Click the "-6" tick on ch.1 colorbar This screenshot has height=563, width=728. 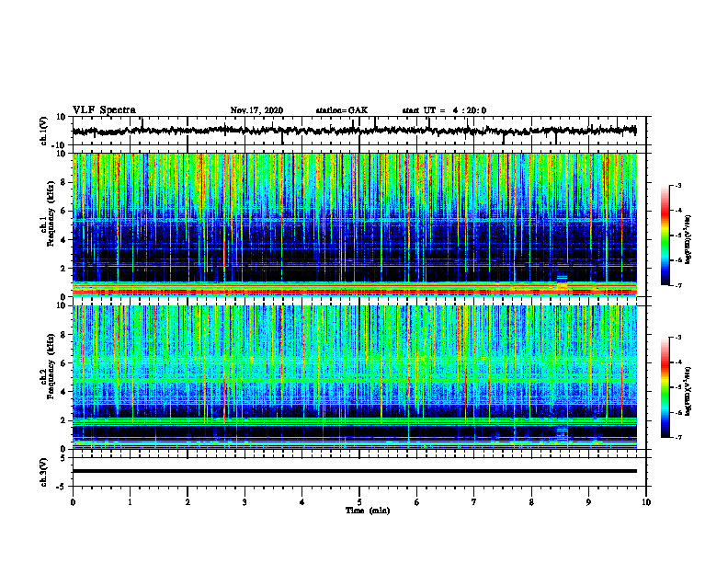pos(677,260)
